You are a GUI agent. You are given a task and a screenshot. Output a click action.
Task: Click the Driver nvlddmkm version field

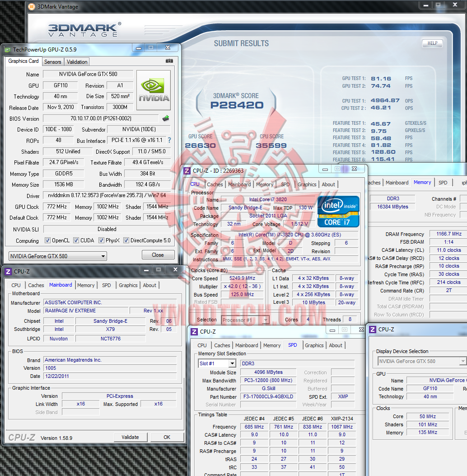point(107,195)
